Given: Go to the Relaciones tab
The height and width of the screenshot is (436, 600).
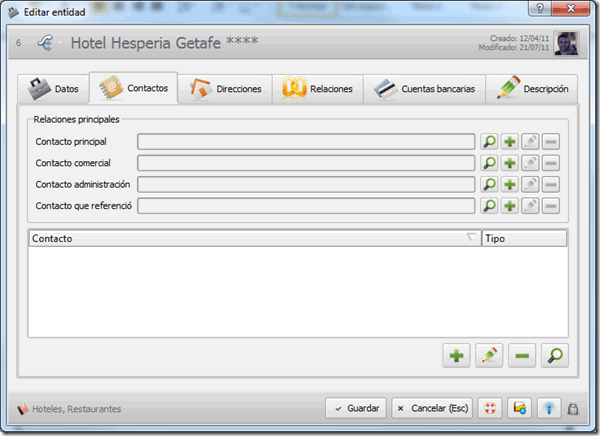Looking at the screenshot, I should point(318,89).
